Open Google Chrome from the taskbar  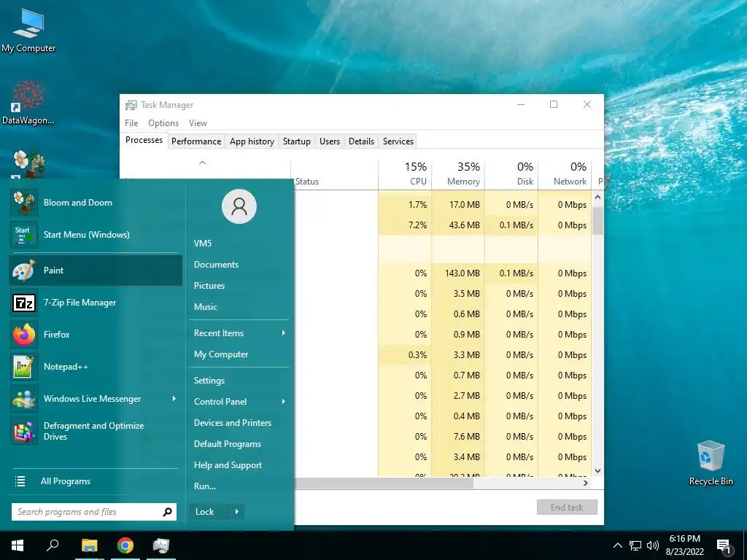point(125,545)
